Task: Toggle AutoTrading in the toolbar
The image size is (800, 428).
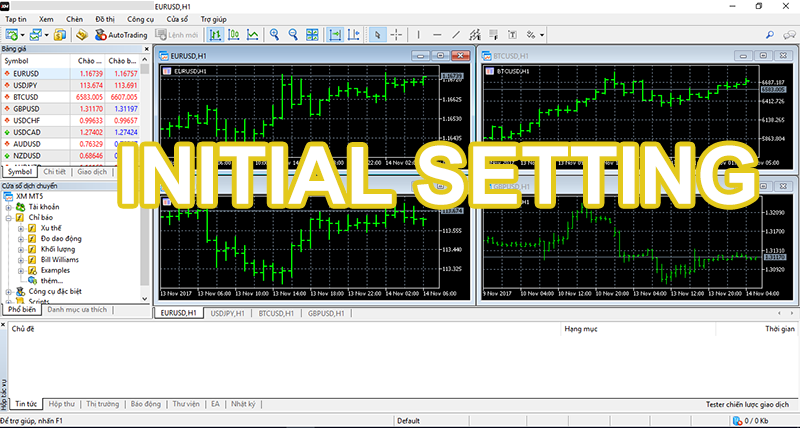Action: (121, 35)
